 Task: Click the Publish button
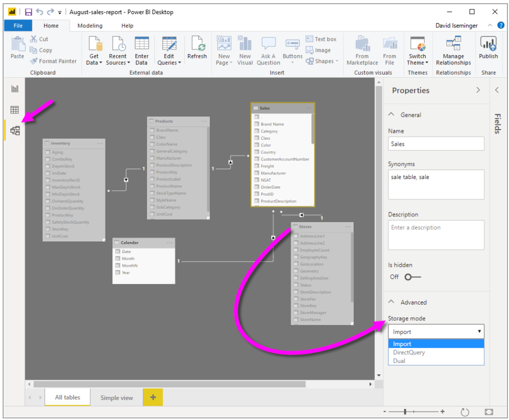click(488, 47)
